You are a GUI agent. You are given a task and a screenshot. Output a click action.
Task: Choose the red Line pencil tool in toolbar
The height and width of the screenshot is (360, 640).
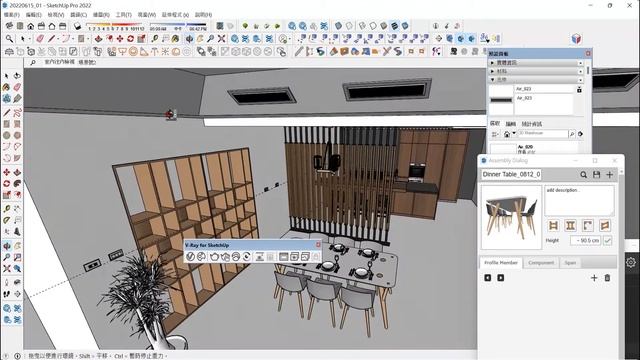(51, 39)
